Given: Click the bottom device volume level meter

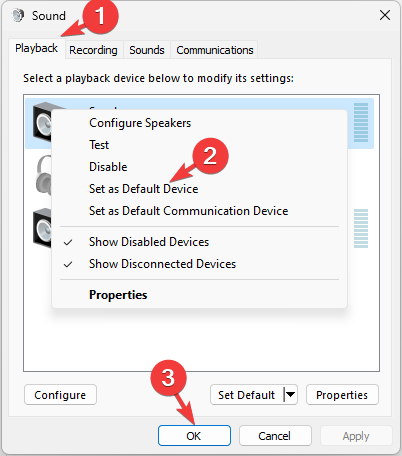Looking at the screenshot, I should click(x=361, y=228).
